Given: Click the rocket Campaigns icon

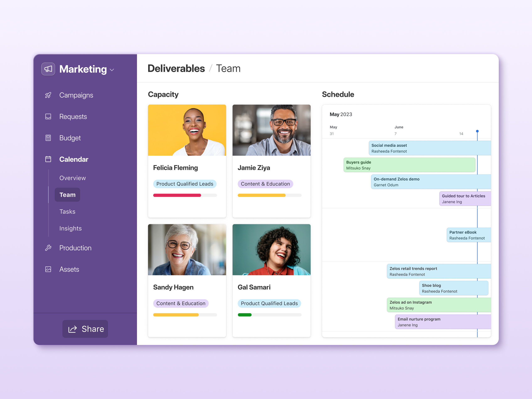Looking at the screenshot, I should (x=48, y=95).
